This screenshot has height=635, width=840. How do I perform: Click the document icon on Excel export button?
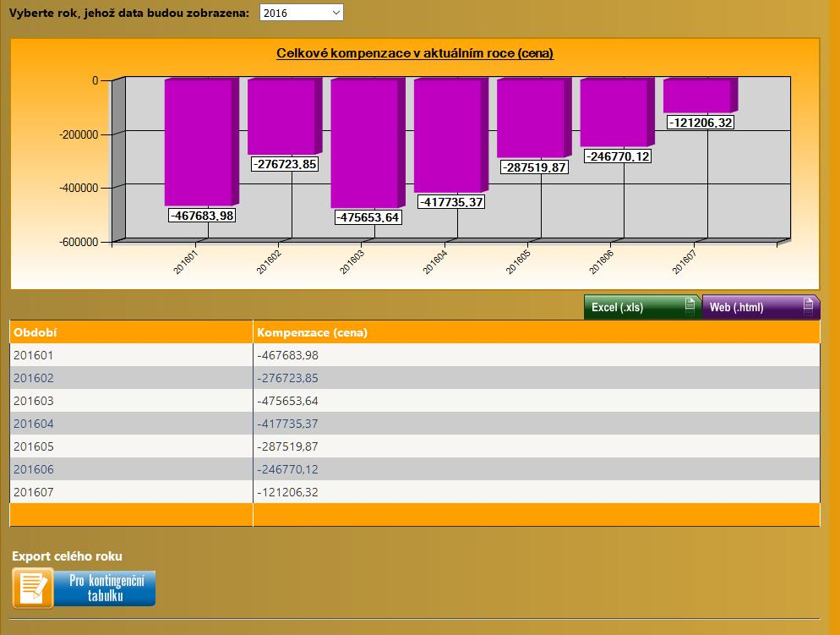click(690, 305)
